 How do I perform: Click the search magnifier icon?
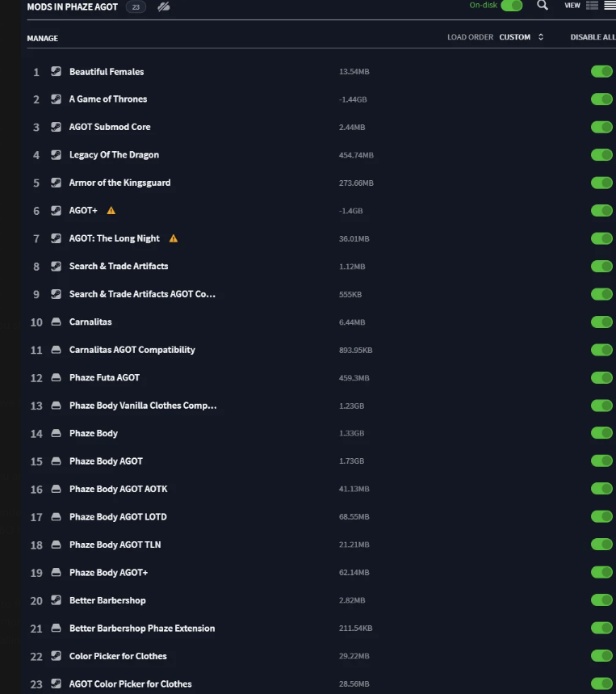pos(543,6)
